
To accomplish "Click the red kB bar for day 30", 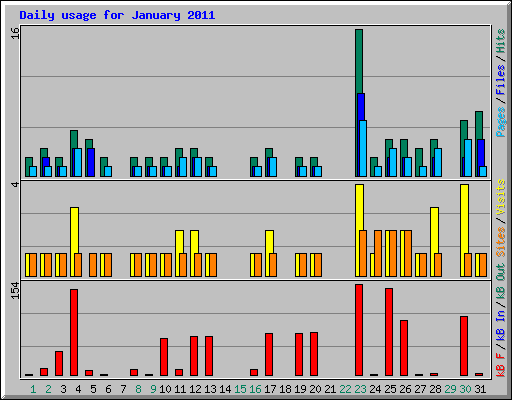I will coord(464,346).
